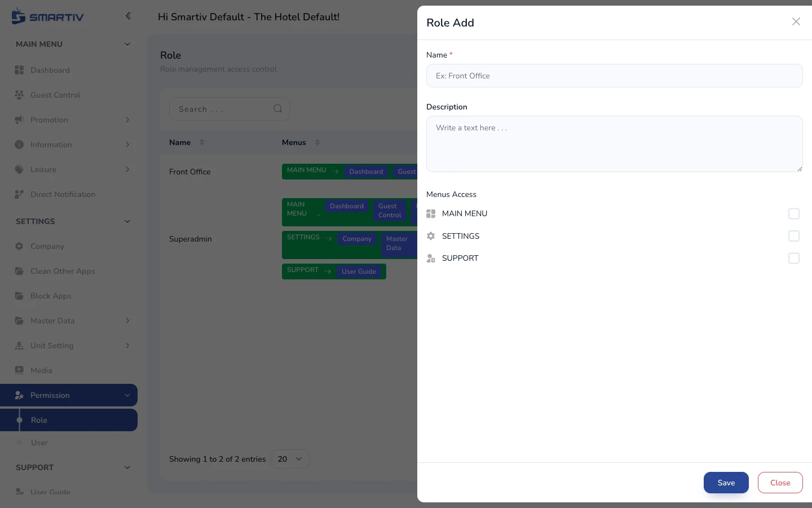This screenshot has height=508, width=812.
Task: Collapse the Permission submenu chevron
Action: (127, 395)
